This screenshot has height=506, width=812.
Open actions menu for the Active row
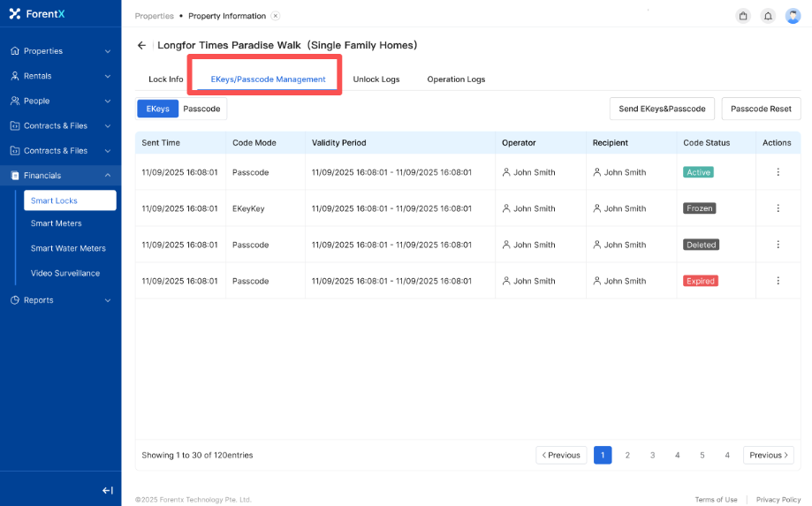click(778, 172)
